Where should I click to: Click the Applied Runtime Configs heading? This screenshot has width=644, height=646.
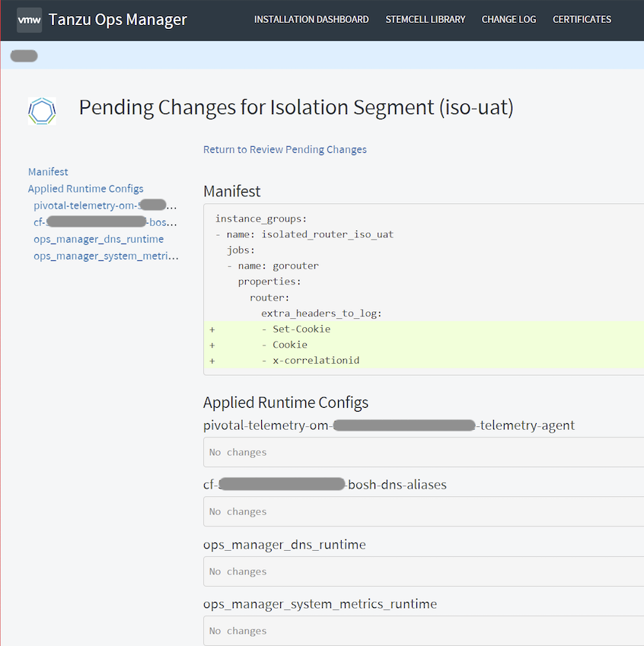[285, 403]
